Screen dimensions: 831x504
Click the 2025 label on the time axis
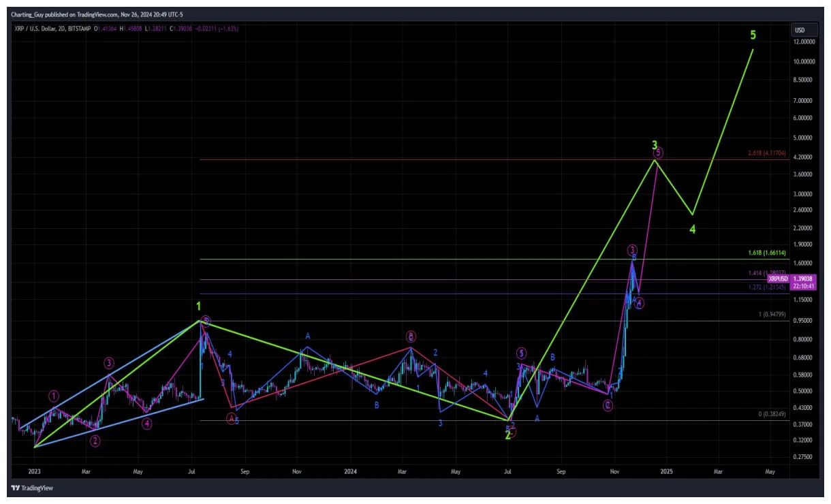click(x=666, y=471)
